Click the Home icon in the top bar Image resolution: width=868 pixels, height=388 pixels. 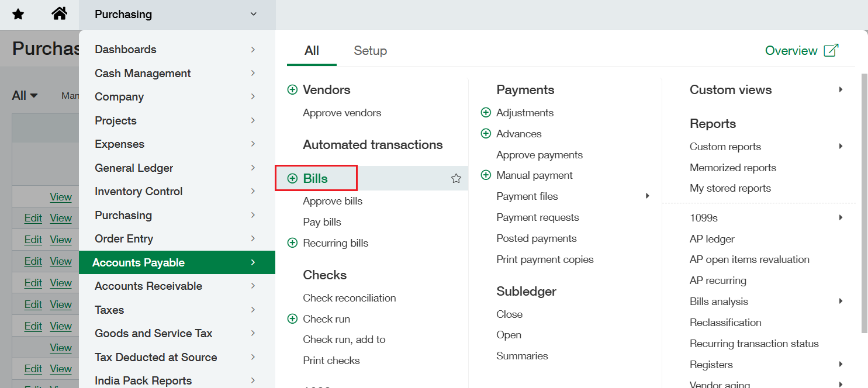point(59,14)
